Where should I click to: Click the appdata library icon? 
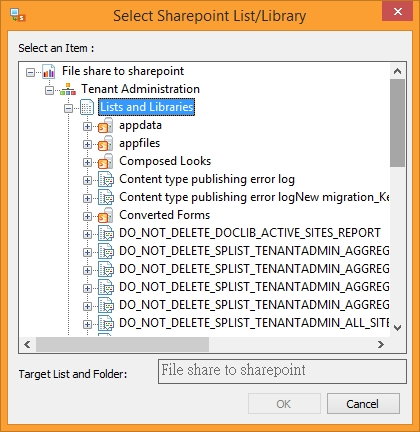(x=105, y=126)
